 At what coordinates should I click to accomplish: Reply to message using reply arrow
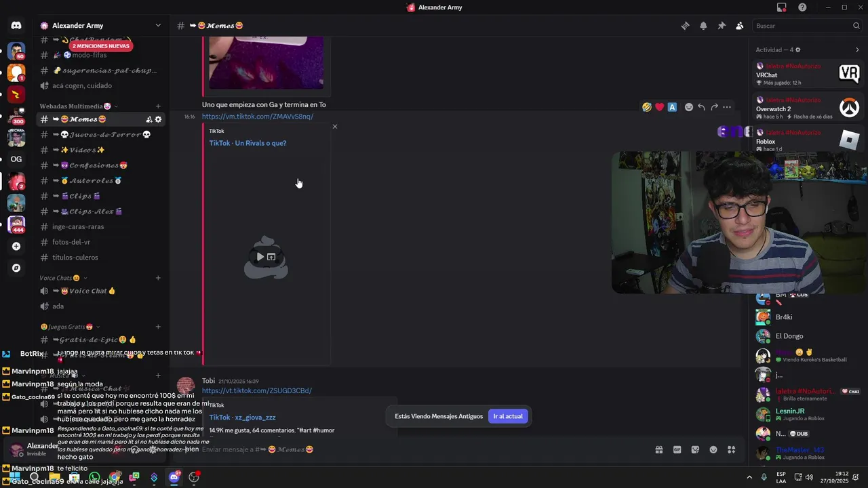[701, 107]
